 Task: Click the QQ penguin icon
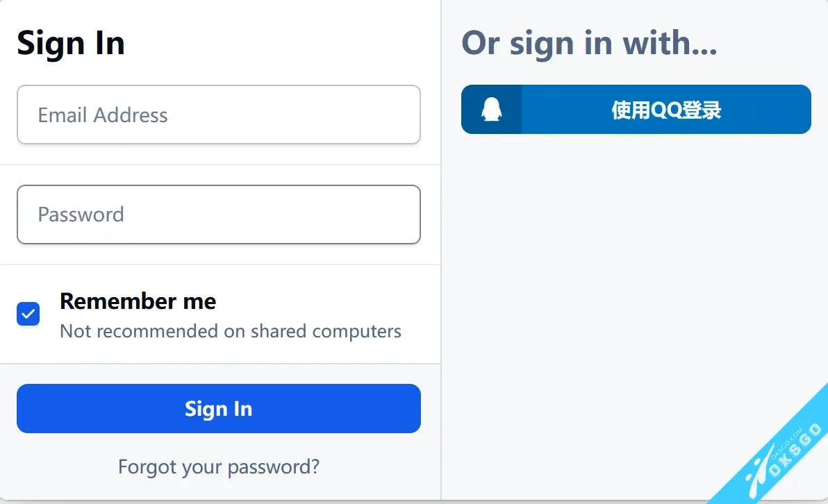(491, 110)
